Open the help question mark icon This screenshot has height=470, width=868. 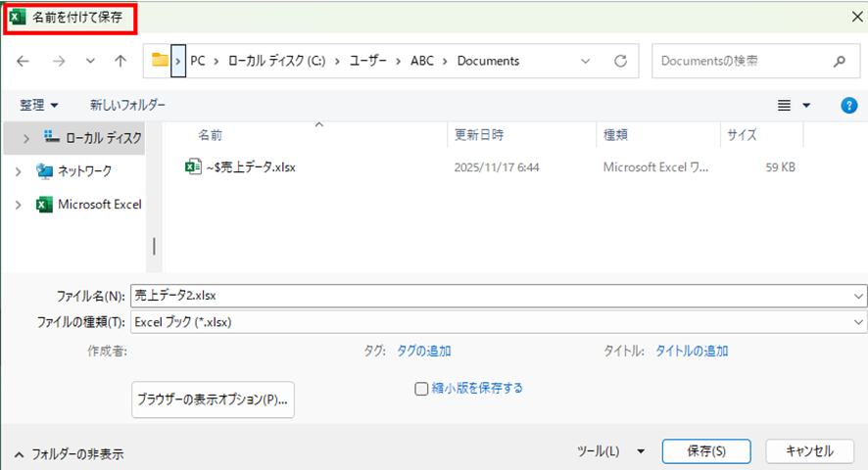(x=849, y=105)
